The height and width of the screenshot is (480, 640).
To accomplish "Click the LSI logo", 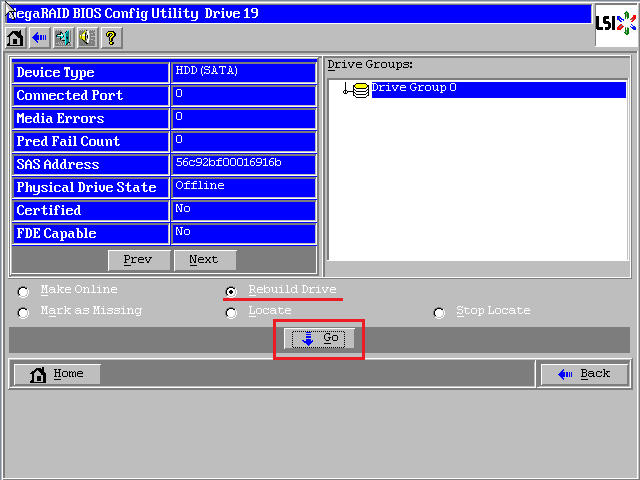I will tap(616, 23).
